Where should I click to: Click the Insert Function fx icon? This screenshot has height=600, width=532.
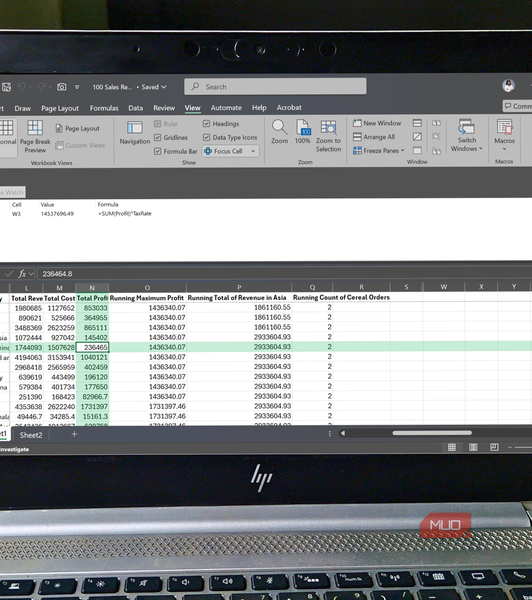pos(22,274)
